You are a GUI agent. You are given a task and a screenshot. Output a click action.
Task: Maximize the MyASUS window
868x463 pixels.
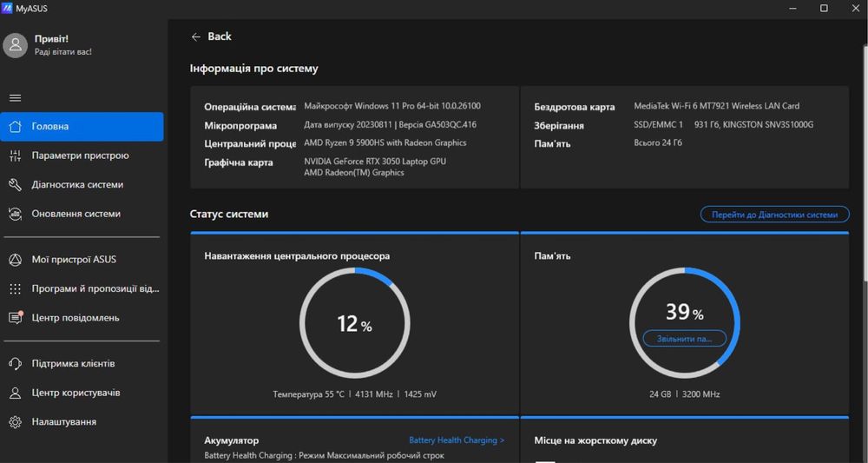tap(824, 8)
